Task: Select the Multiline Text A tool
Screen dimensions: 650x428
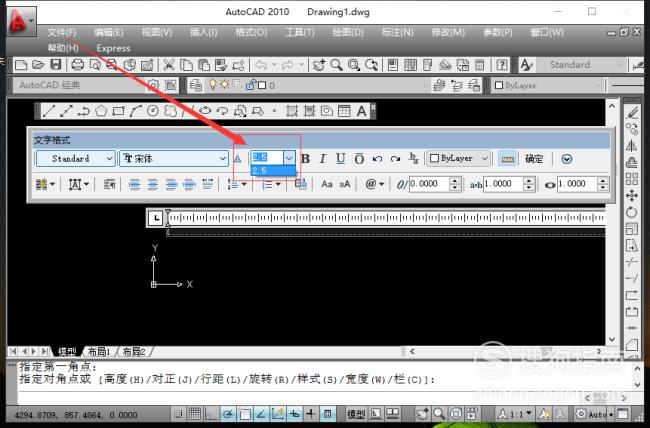Action: coord(361,111)
